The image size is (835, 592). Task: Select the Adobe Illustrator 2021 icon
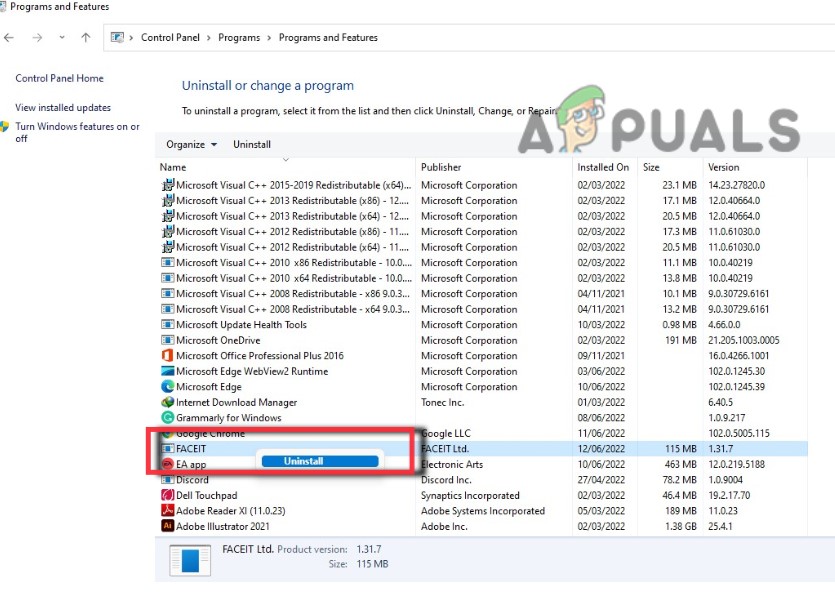[168, 526]
